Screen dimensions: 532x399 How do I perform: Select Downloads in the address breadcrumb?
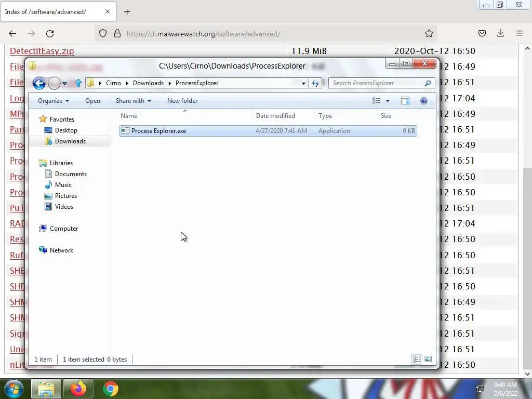coord(148,83)
